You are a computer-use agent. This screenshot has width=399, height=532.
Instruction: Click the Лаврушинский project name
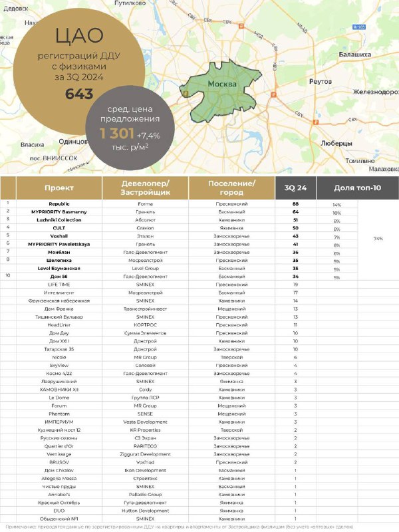59,382
